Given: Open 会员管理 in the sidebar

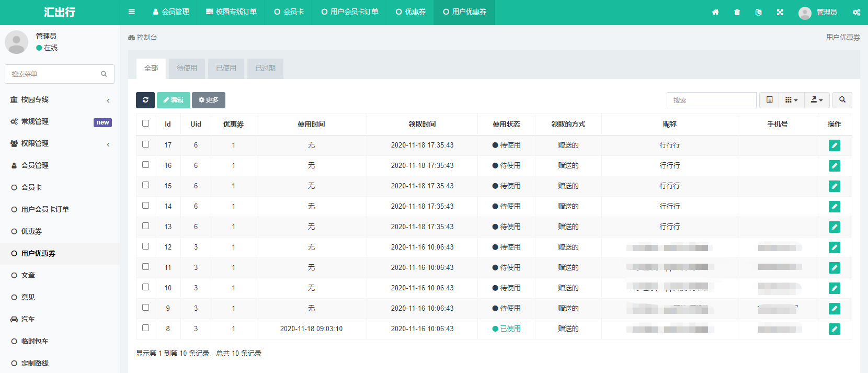Looking at the screenshot, I should click(x=60, y=165).
